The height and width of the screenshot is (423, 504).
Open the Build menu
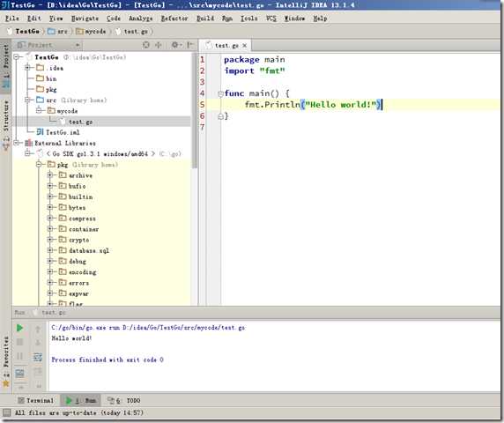coord(205,19)
